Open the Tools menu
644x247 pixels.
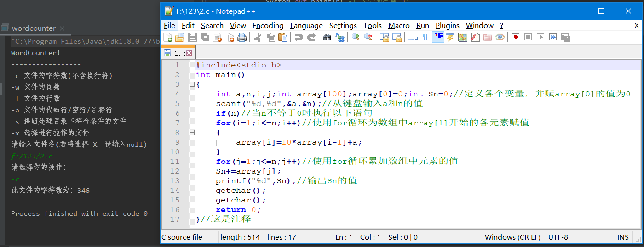click(x=373, y=26)
